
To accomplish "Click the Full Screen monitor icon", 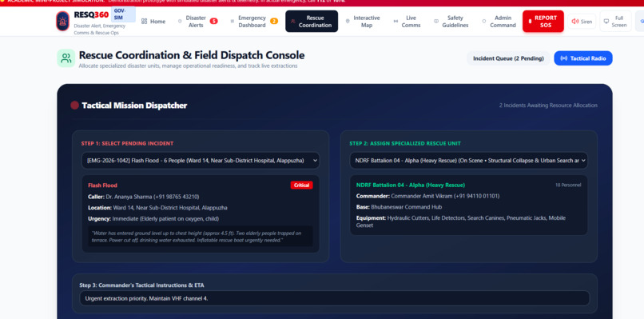I will (606, 22).
